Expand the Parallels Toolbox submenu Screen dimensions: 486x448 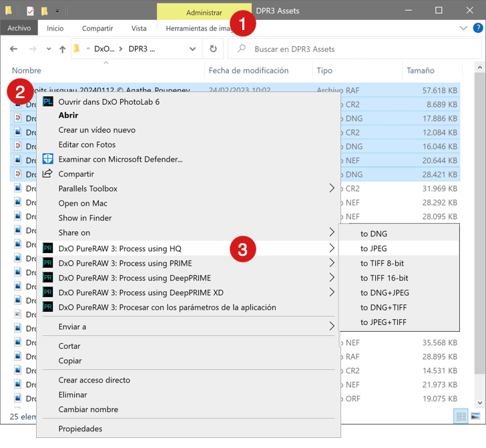click(x=332, y=188)
